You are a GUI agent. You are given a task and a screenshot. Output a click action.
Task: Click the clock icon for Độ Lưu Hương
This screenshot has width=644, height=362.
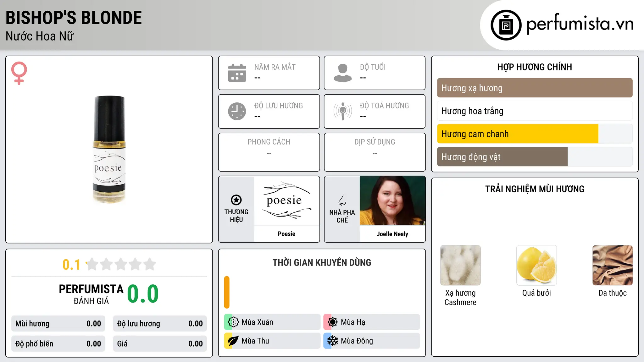point(237,111)
